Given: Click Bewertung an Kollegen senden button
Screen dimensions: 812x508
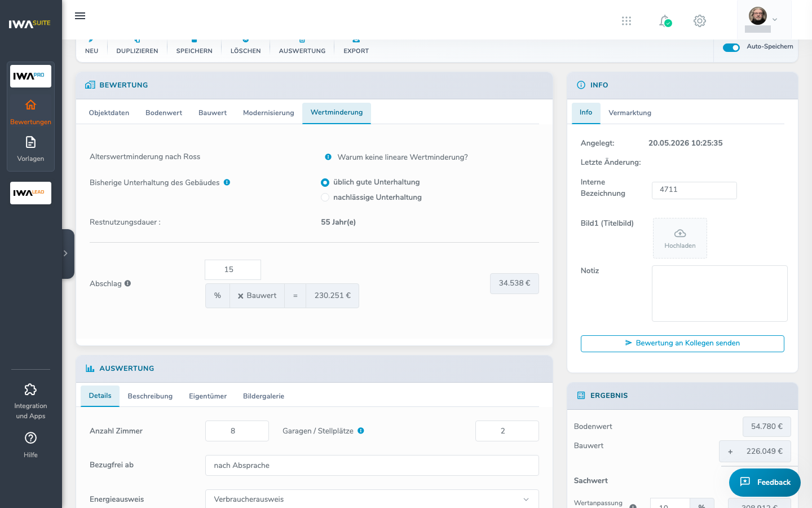Looking at the screenshot, I should [682, 343].
